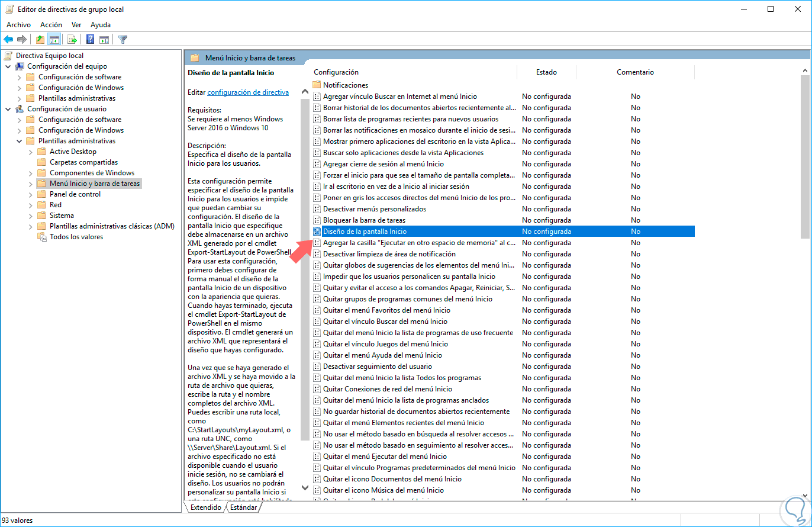Click the description pane scroll-down arrow
The width and height of the screenshot is (812, 527).
click(305, 488)
